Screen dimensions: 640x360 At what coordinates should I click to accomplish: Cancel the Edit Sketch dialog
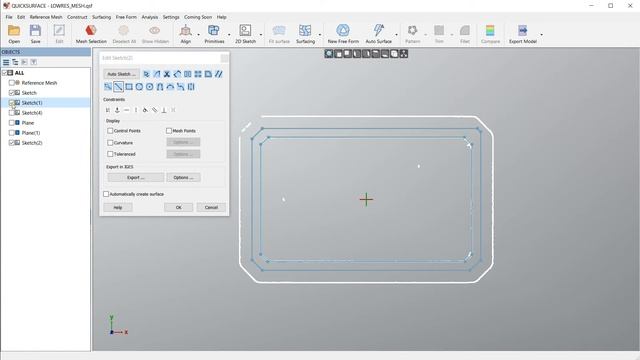211,207
